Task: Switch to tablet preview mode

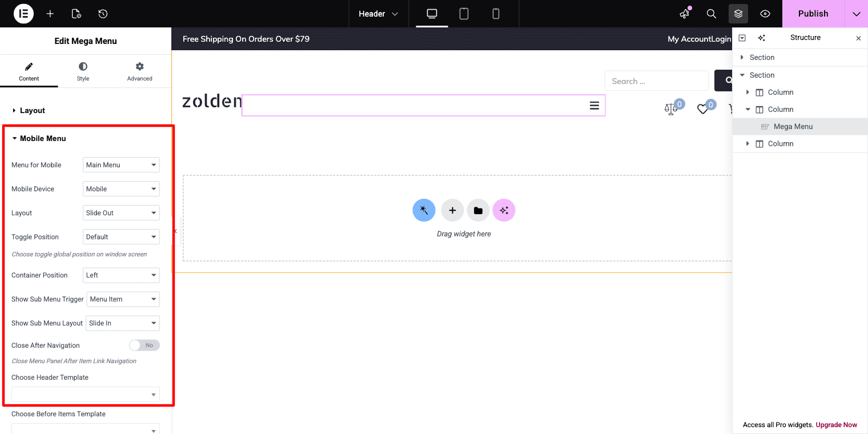Action: tap(464, 13)
